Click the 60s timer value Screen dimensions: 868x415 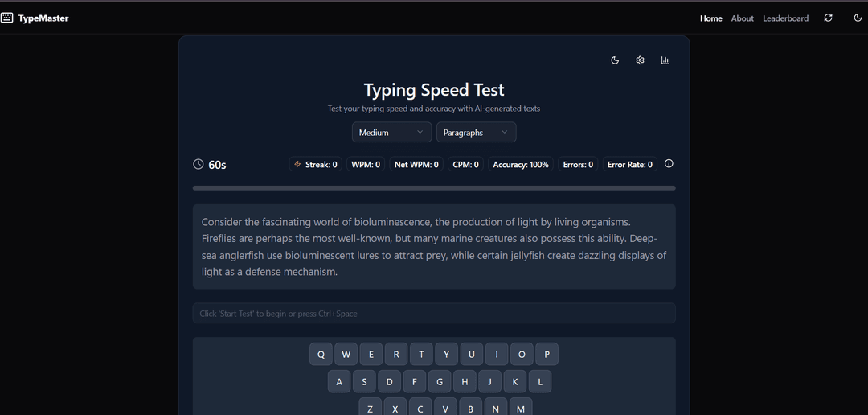(217, 165)
